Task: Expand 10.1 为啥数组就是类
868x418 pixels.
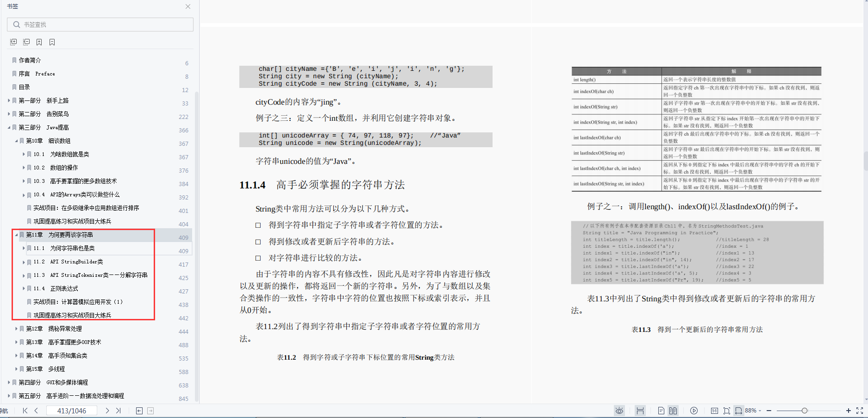Action: tap(24, 154)
